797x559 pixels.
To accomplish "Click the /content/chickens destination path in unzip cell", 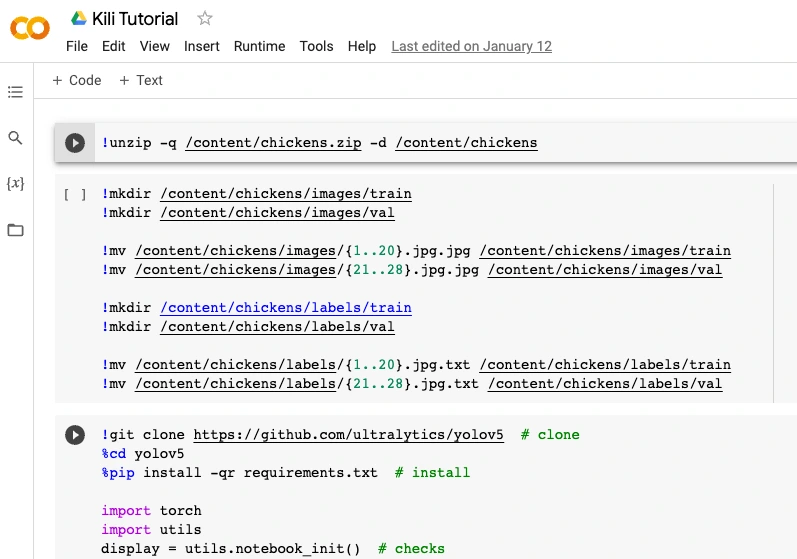I will click(x=466, y=143).
